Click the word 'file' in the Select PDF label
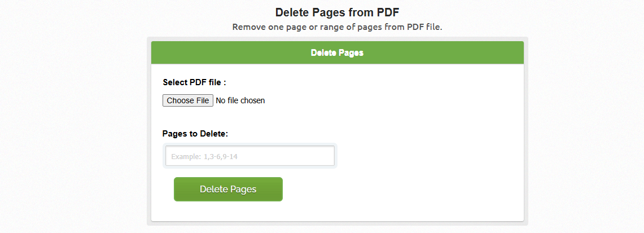Image resolution: width=644 pixels, height=233 pixels. (x=214, y=82)
